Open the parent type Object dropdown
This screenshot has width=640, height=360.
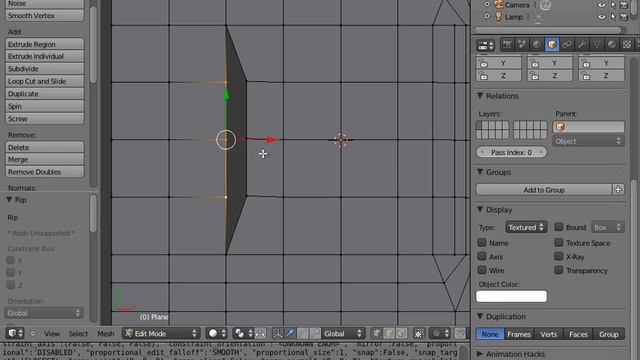[588, 141]
